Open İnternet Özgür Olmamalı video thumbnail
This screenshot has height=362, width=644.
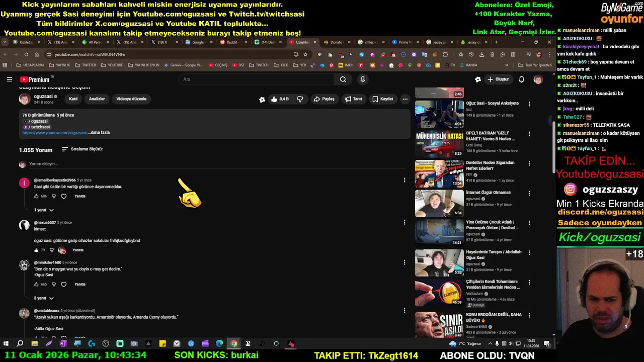[439, 203]
